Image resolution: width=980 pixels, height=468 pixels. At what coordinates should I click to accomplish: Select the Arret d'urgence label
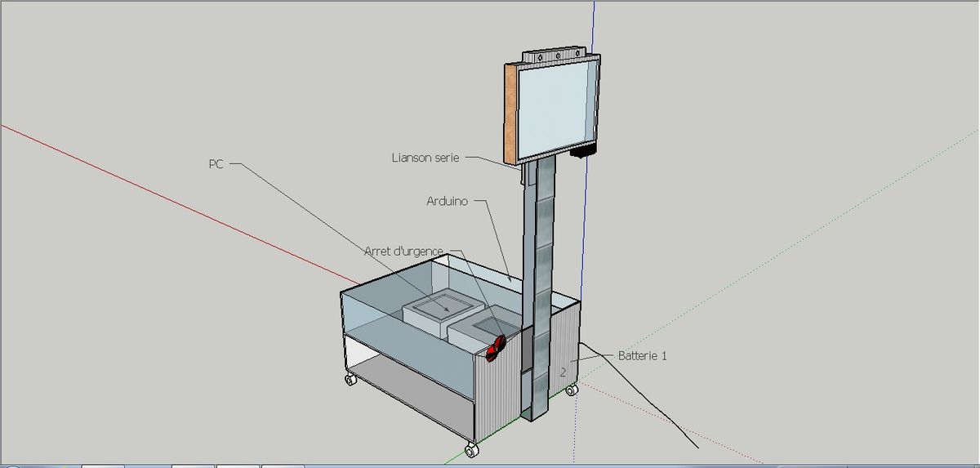click(x=403, y=252)
